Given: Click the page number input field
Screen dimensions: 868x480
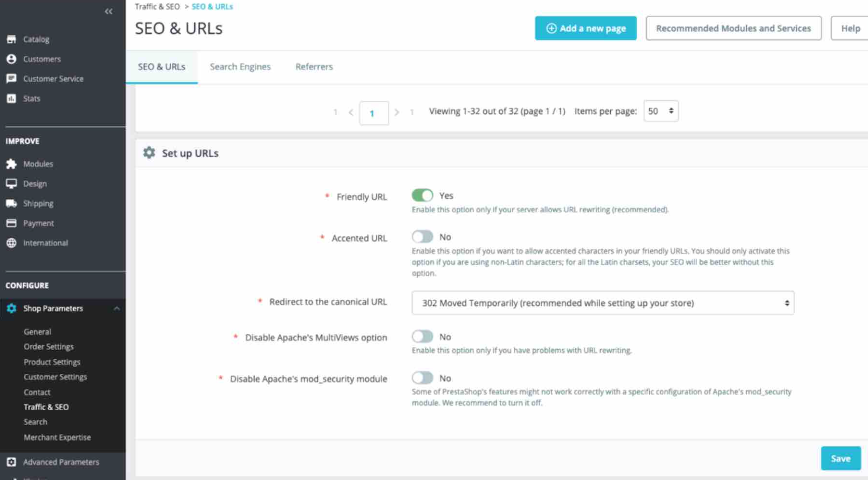Looking at the screenshot, I should click(x=373, y=113).
